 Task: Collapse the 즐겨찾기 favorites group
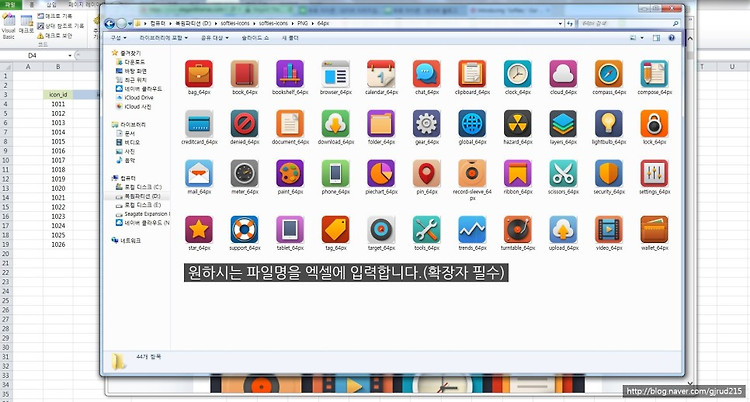126,53
